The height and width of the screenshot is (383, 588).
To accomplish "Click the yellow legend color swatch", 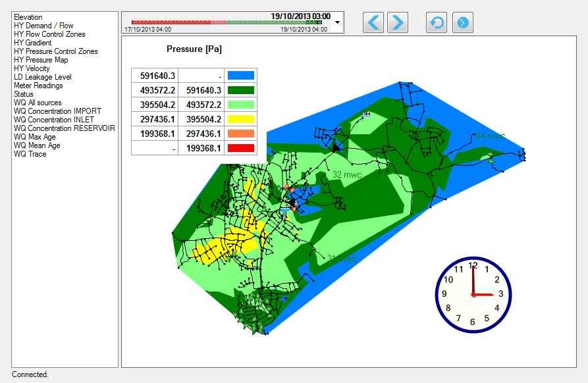I will [240, 119].
